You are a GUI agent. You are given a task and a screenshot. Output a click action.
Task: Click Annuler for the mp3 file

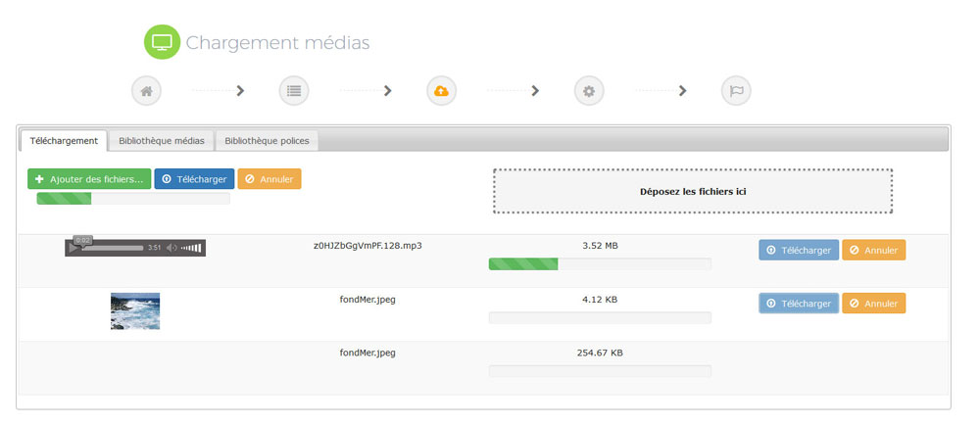(874, 250)
